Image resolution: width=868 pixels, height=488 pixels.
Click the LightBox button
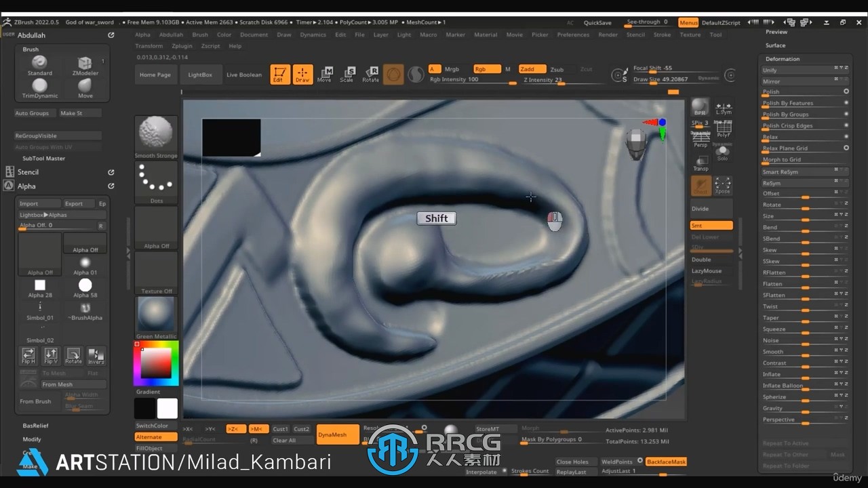[x=200, y=75]
